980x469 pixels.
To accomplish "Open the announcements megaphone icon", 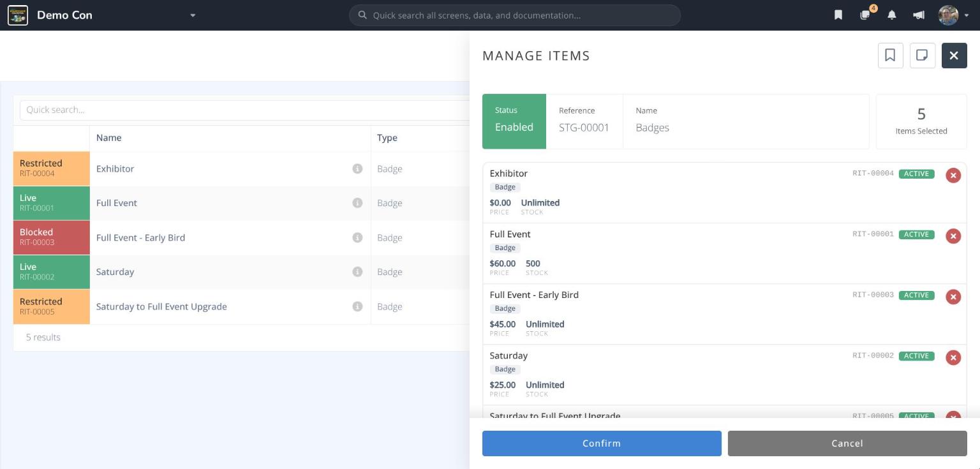I will tap(919, 15).
